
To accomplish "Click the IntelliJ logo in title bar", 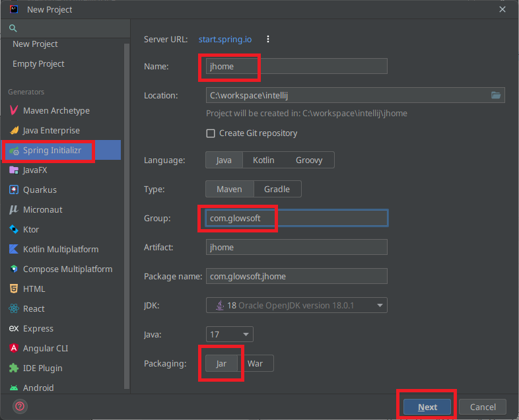I will click(x=14, y=9).
